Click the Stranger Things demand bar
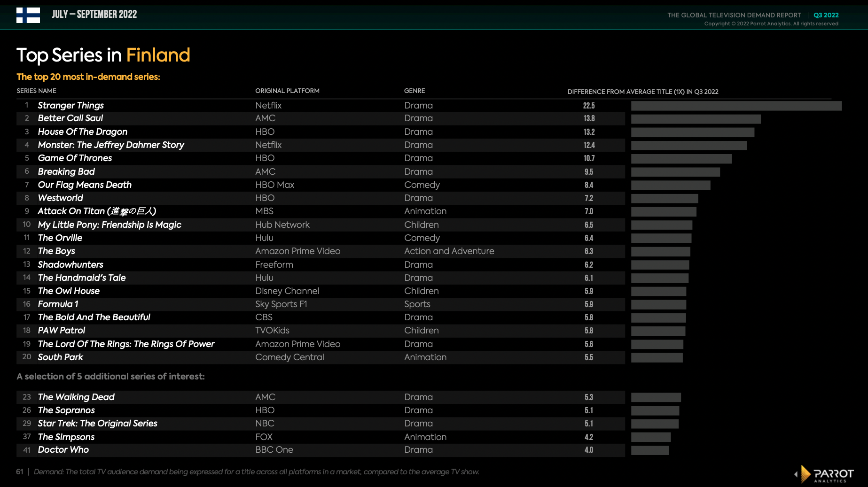This screenshot has width=868, height=487. (x=736, y=106)
